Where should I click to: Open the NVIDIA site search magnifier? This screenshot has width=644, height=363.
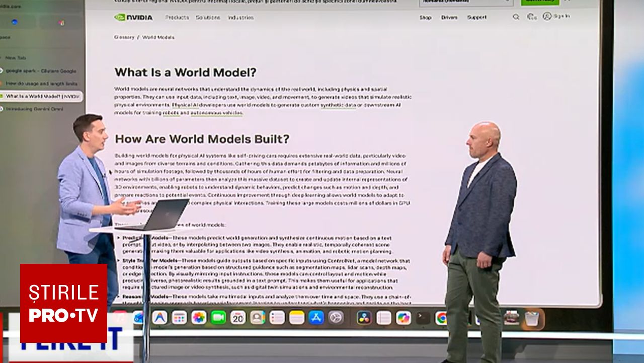pyautogui.click(x=516, y=17)
